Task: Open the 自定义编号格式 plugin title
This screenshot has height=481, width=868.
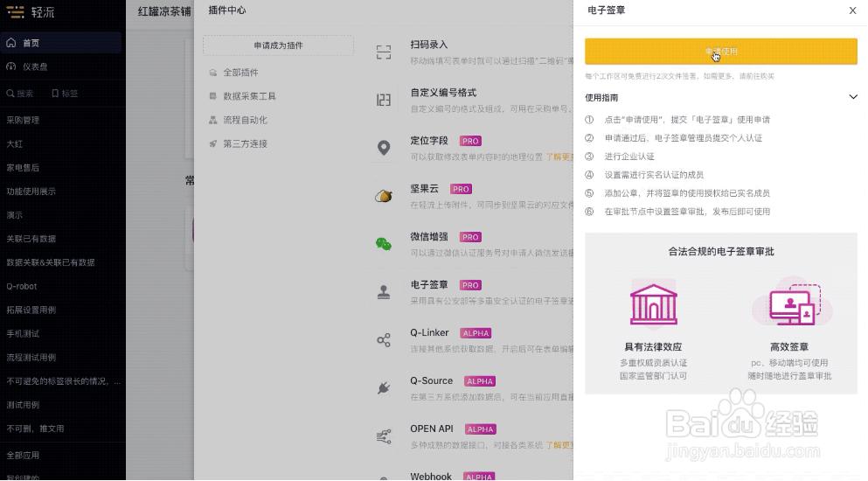Action: 443,93
